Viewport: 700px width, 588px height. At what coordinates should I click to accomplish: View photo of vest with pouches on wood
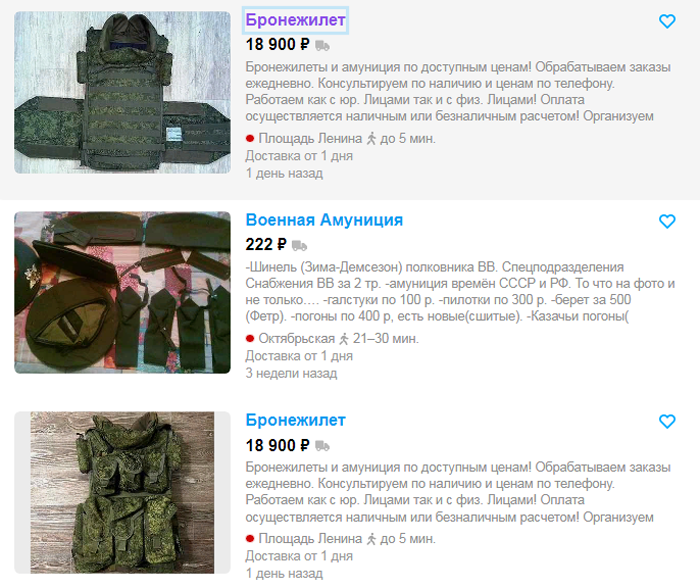(122, 492)
